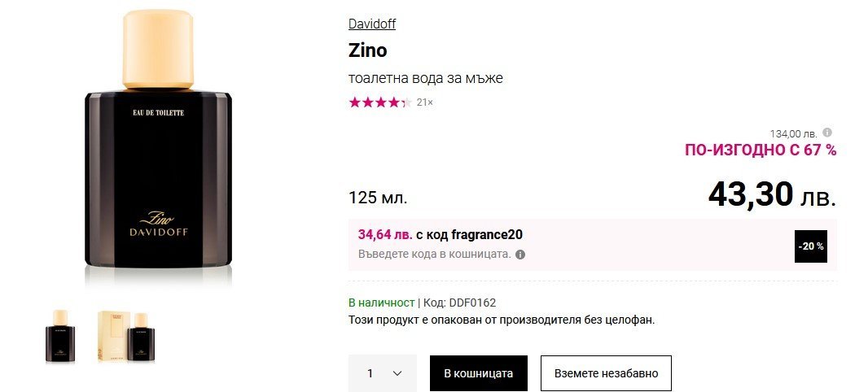Click the 43,30 лв. main price
This screenshot has height=392, width=868.
point(772,194)
